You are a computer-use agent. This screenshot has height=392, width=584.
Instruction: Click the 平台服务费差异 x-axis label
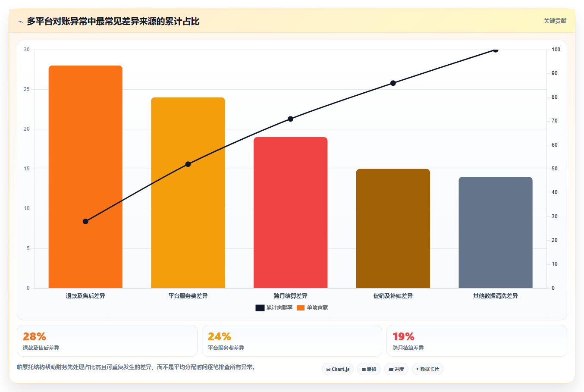188,296
